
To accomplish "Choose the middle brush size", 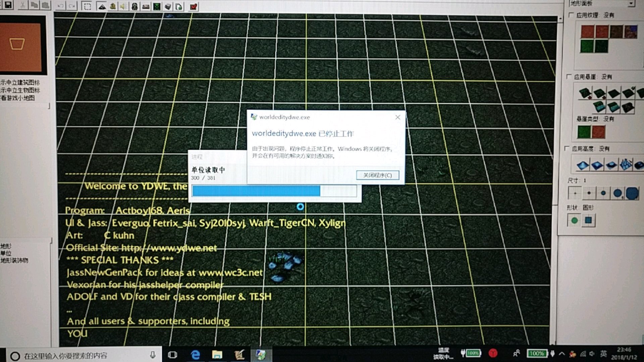I will [603, 193].
